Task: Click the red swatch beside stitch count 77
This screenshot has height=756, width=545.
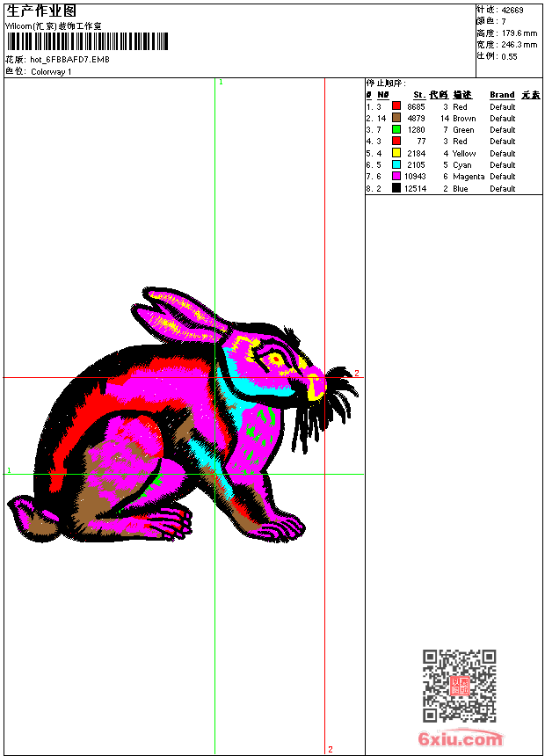Action: [396, 141]
